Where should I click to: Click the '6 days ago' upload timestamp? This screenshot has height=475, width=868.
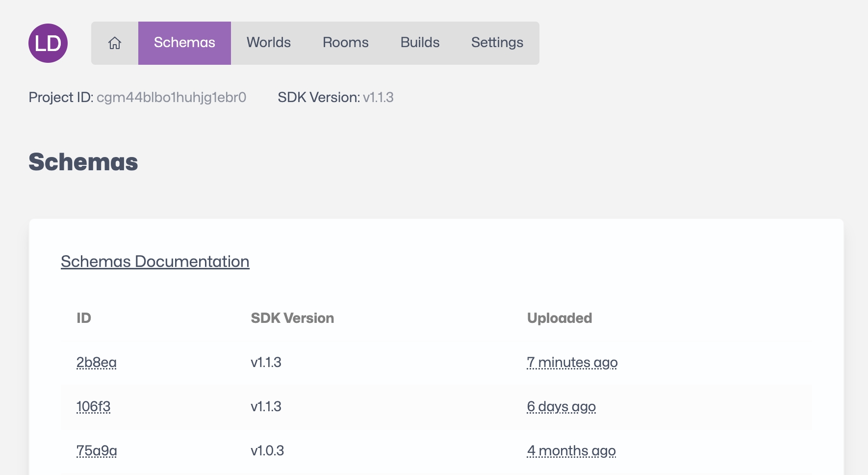point(561,407)
